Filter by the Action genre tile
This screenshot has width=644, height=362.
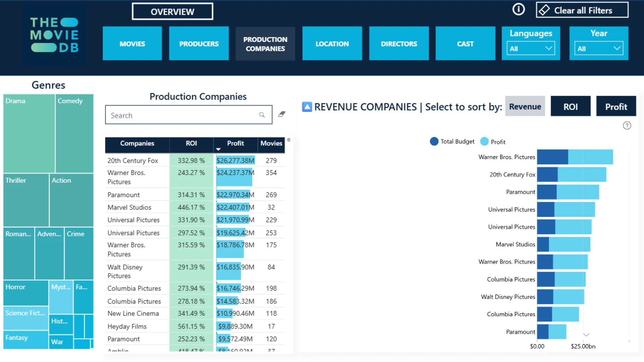pos(71,200)
